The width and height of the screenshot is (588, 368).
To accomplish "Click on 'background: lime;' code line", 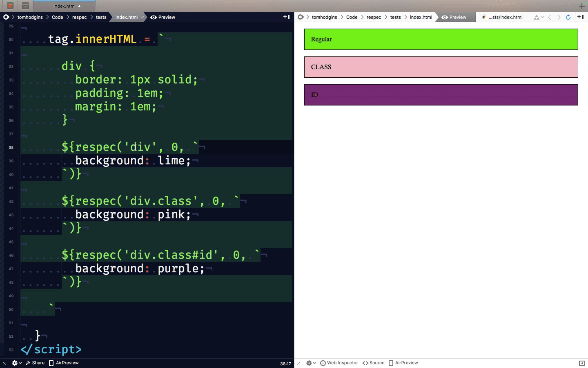I will (133, 161).
